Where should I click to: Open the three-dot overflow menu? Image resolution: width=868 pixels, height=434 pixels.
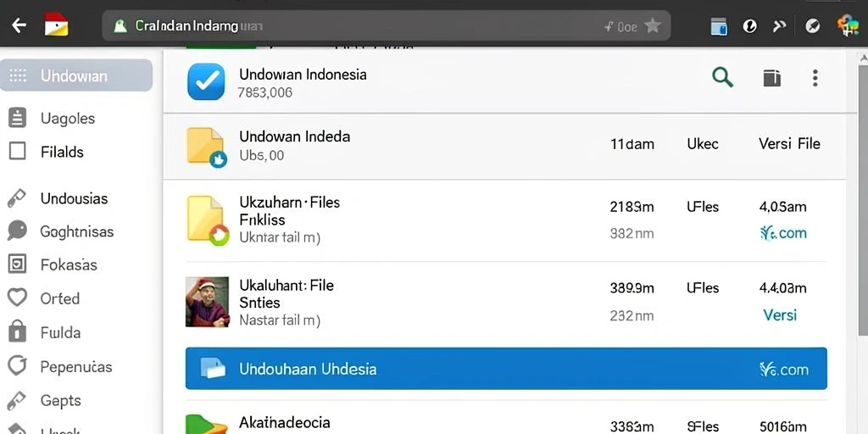(x=815, y=78)
